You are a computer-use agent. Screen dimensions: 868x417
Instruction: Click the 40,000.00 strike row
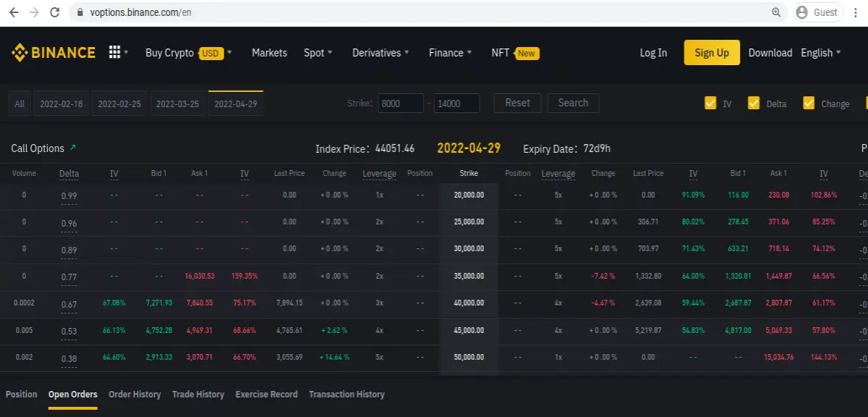pyautogui.click(x=434, y=303)
